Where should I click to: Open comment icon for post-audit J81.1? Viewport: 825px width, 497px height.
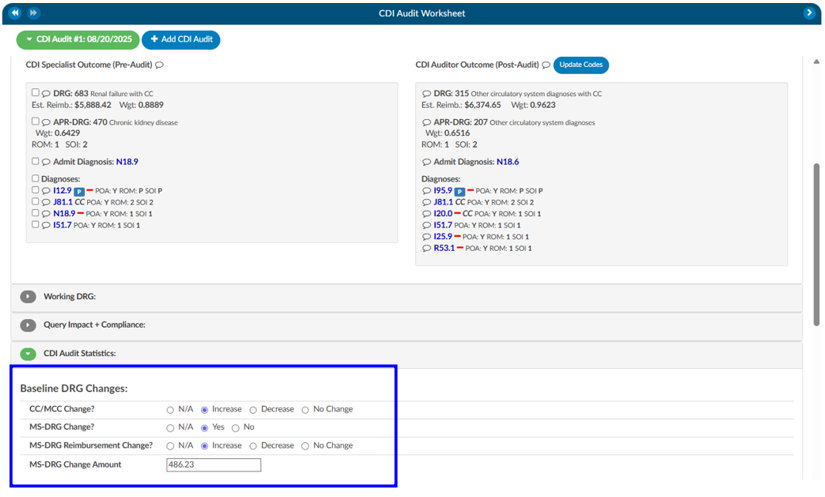pos(427,202)
